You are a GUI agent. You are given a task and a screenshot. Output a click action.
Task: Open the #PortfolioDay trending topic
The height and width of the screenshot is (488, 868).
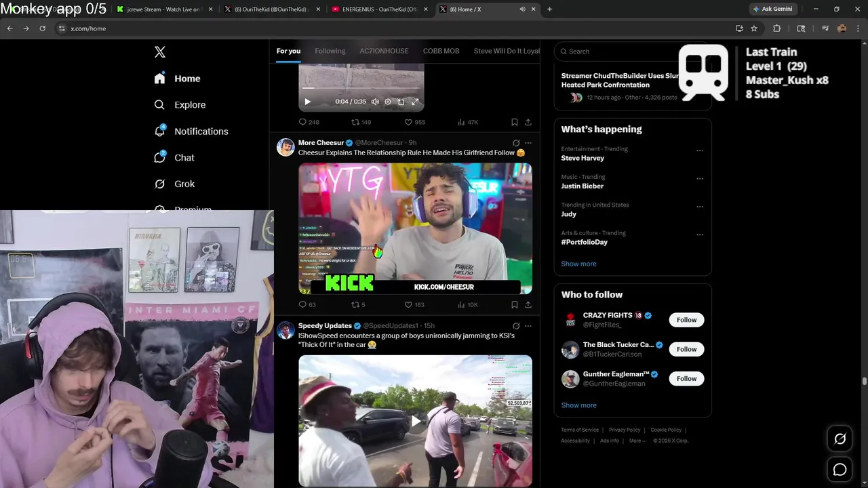pos(584,242)
